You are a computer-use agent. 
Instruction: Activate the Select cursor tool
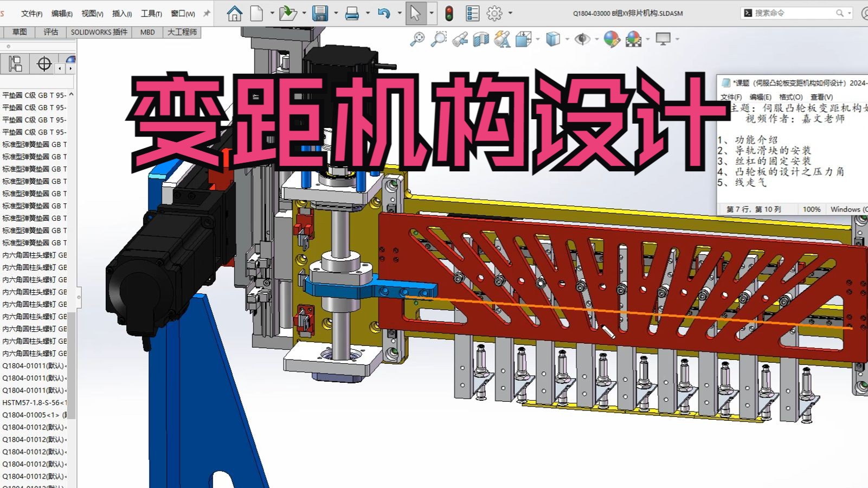point(415,13)
